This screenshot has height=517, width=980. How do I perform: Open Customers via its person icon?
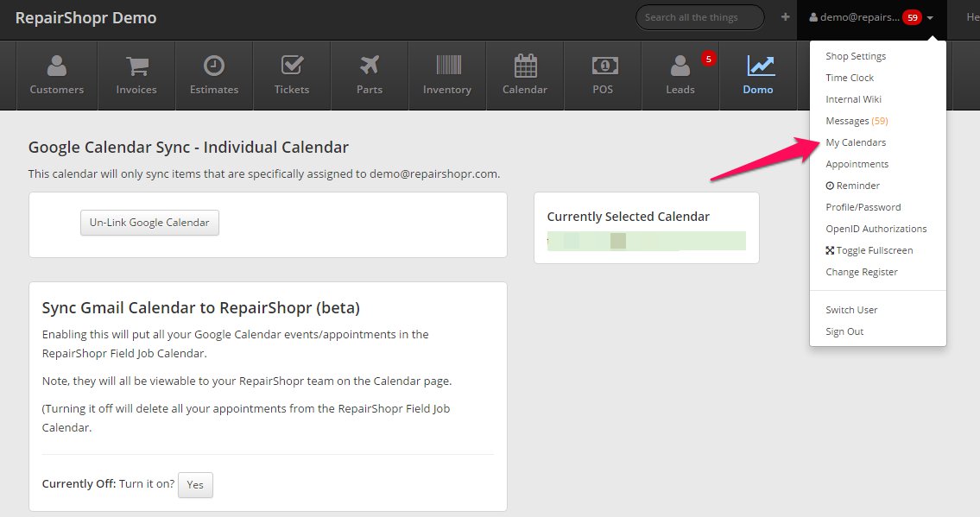tap(56, 66)
